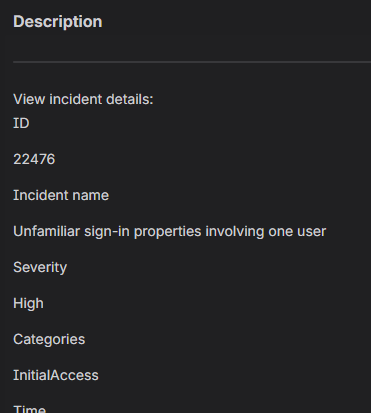This screenshot has height=413, width=371.
Task: Select the InitialAccess category value
Action: tap(56, 375)
